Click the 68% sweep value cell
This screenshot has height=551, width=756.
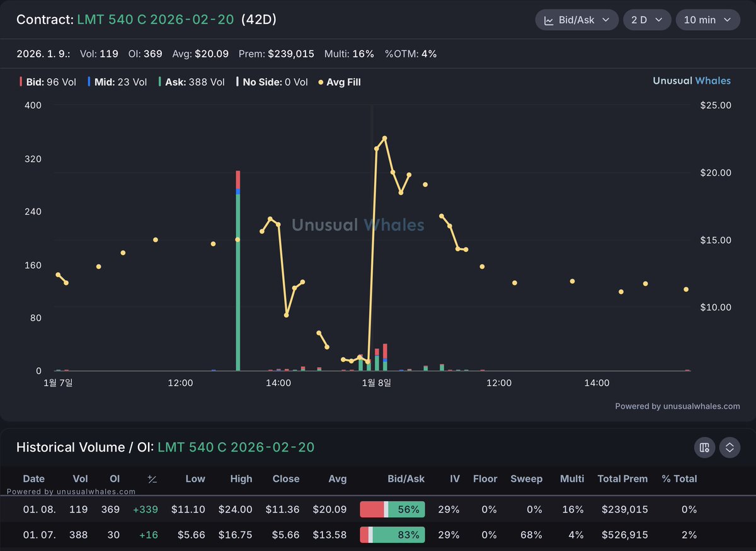tap(532, 535)
